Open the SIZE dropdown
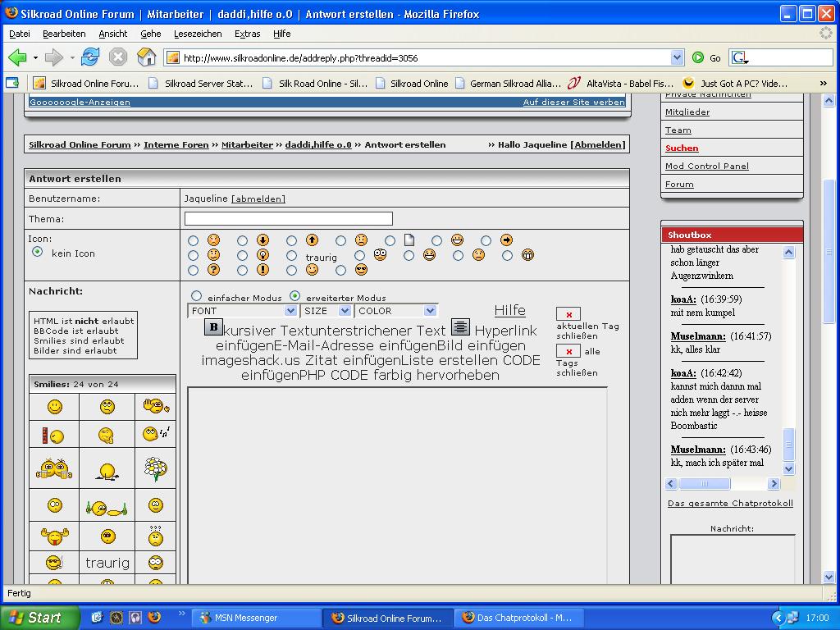 [326, 311]
